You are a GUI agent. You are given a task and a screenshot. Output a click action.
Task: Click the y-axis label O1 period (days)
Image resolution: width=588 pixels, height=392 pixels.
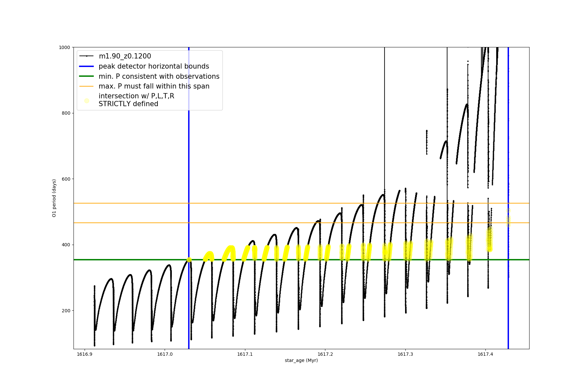point(54,198)
